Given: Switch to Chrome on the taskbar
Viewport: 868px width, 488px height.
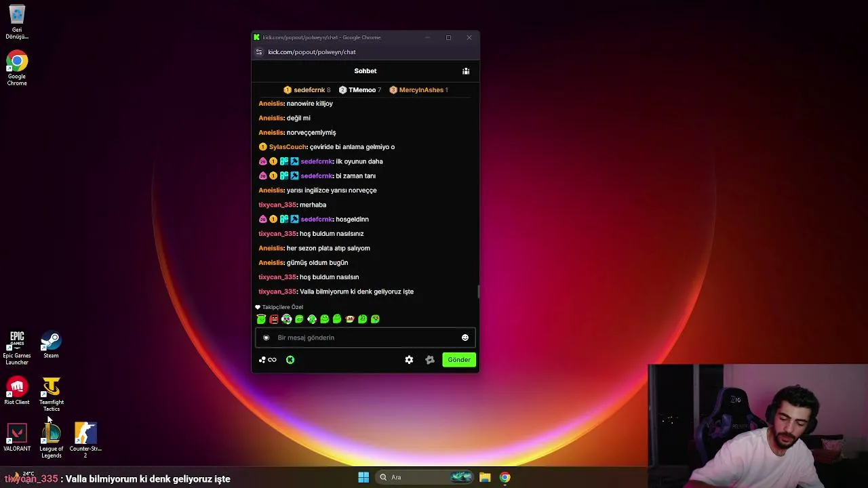Looking at the screenshot, I should (505, 477).
